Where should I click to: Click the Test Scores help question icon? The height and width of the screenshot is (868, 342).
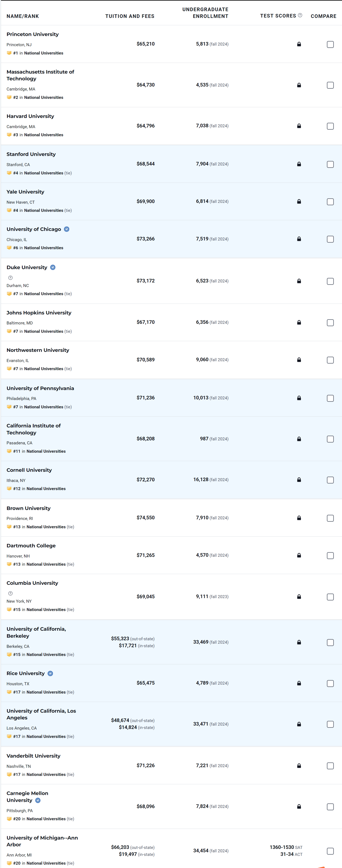point(300,16)
